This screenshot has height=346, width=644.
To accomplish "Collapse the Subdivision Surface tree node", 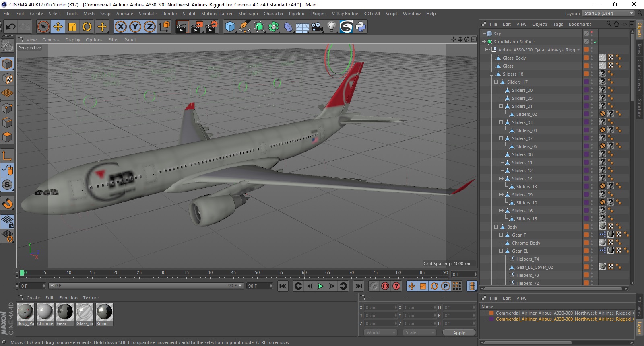I will coord(483,42).
